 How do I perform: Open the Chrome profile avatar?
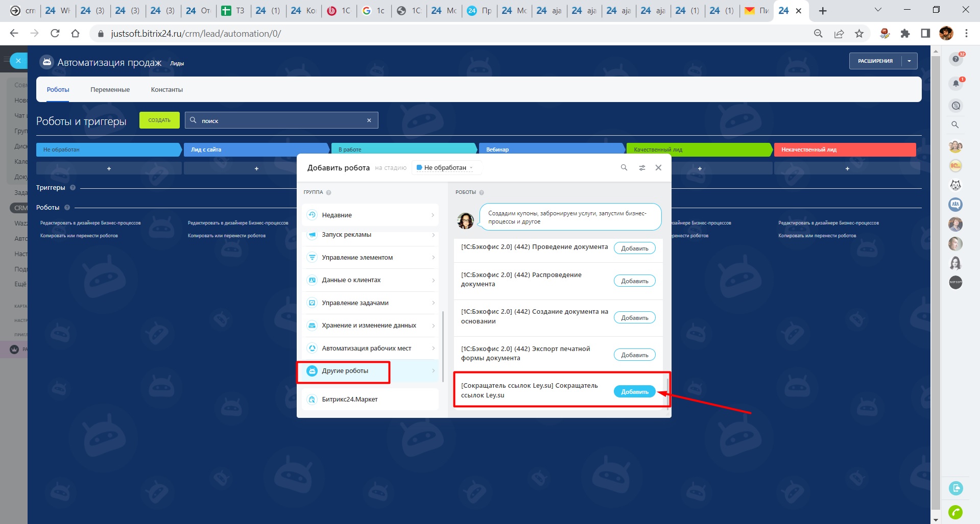pos(946,34)
